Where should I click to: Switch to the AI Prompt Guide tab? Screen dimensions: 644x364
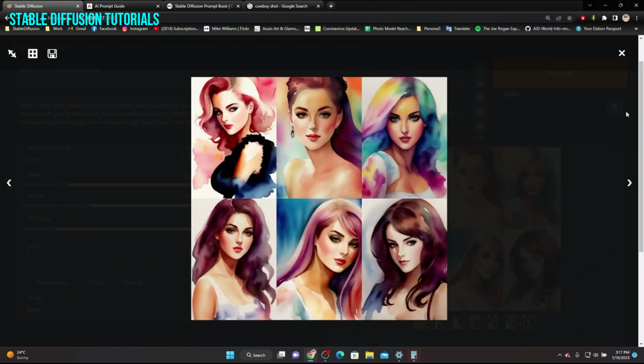tap(123, 6)
